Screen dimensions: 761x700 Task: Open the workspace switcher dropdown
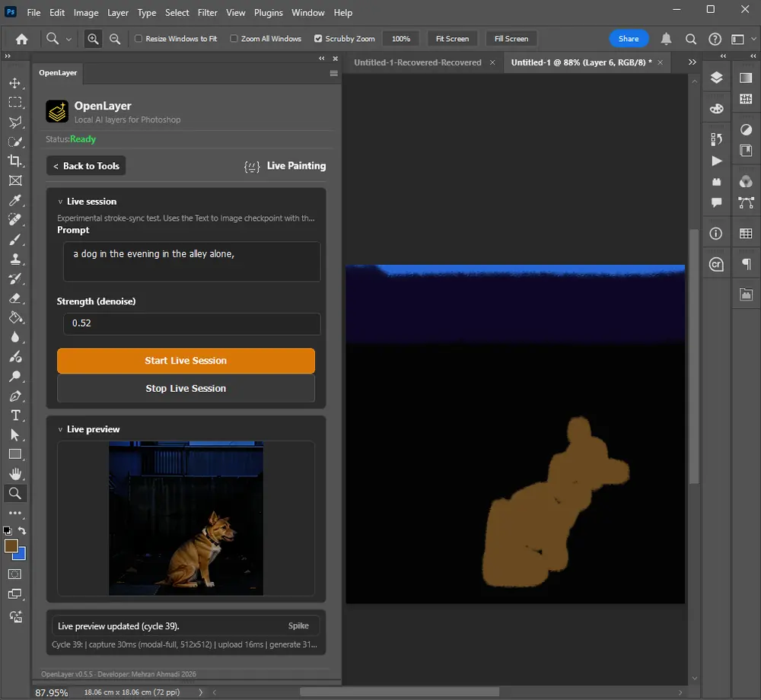(753, 39)
